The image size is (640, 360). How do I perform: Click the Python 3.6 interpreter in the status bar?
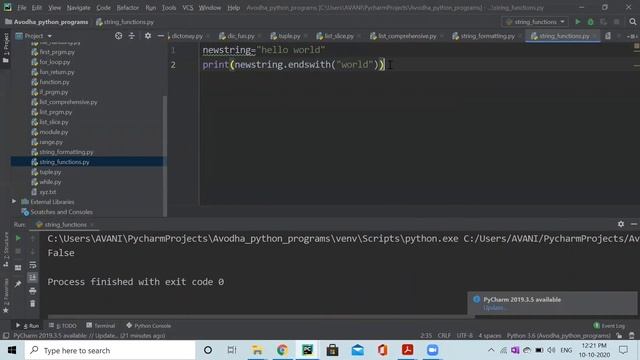tap(558, 336)
